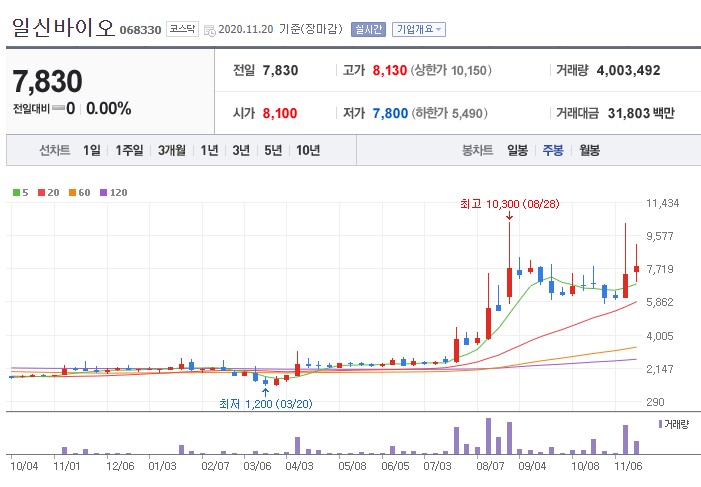Click the 11,434 y-axis price label
701x487 pixels.
[x=663, y=203]
